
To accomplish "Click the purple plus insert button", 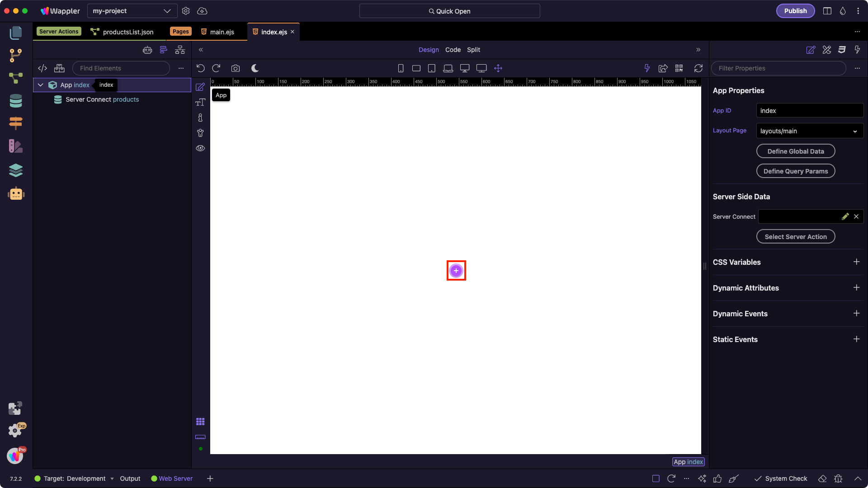I will click(x=456, y=271).
